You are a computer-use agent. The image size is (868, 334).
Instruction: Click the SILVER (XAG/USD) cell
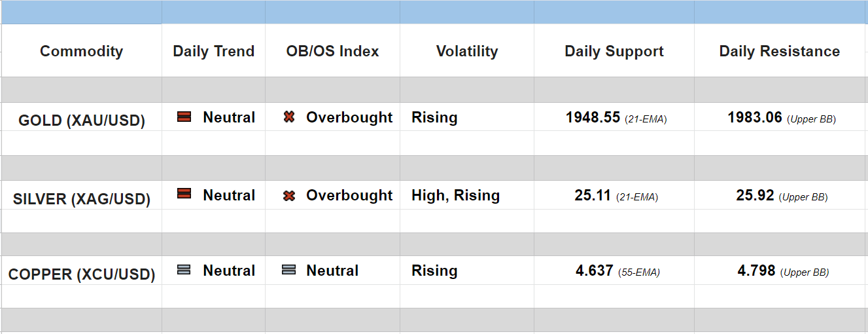(x=82, y=199)
